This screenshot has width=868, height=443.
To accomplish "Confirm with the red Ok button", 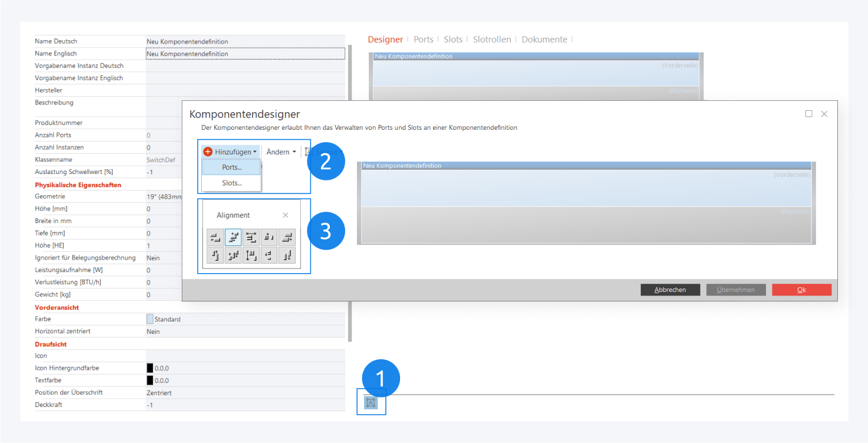I will click(801, 290).
